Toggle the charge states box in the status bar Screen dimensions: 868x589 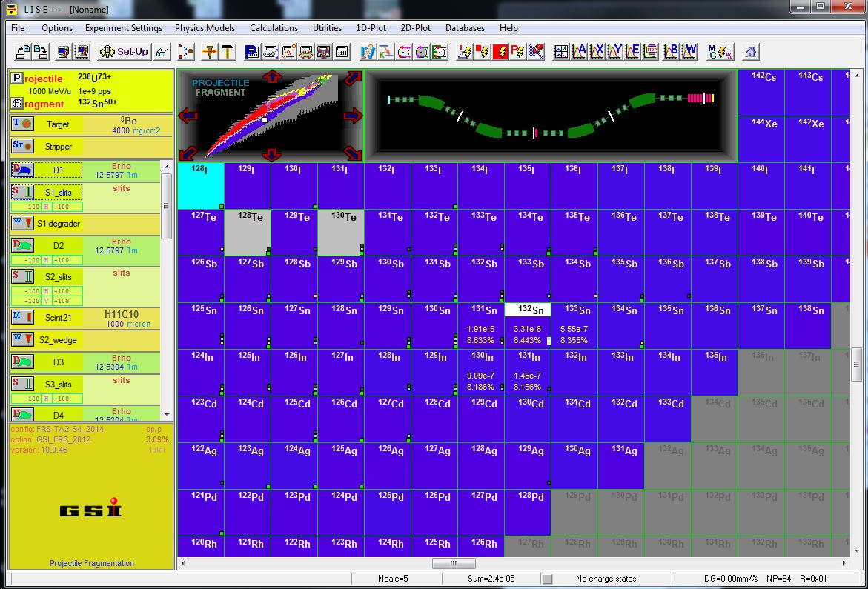548,579
